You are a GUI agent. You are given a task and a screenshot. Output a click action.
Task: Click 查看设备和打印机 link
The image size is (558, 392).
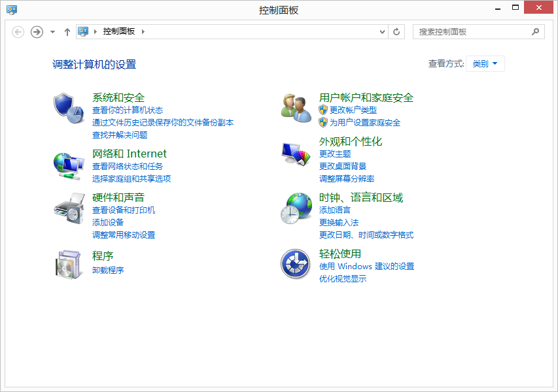click(x=124, y=210)
